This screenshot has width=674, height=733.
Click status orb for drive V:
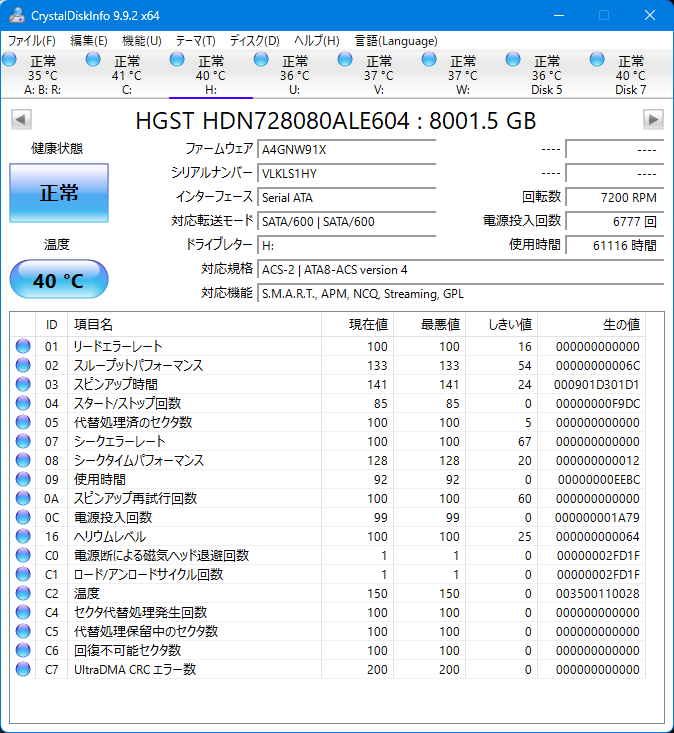345,60
